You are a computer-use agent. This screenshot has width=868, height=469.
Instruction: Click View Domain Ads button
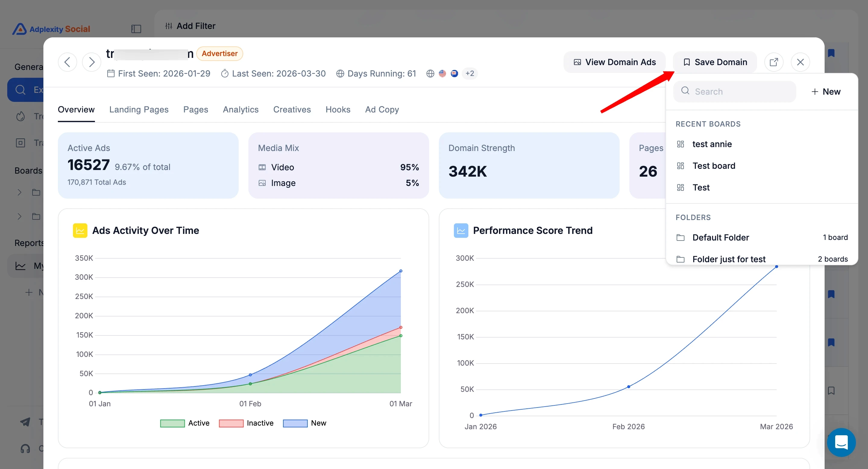tap(615, 62)
